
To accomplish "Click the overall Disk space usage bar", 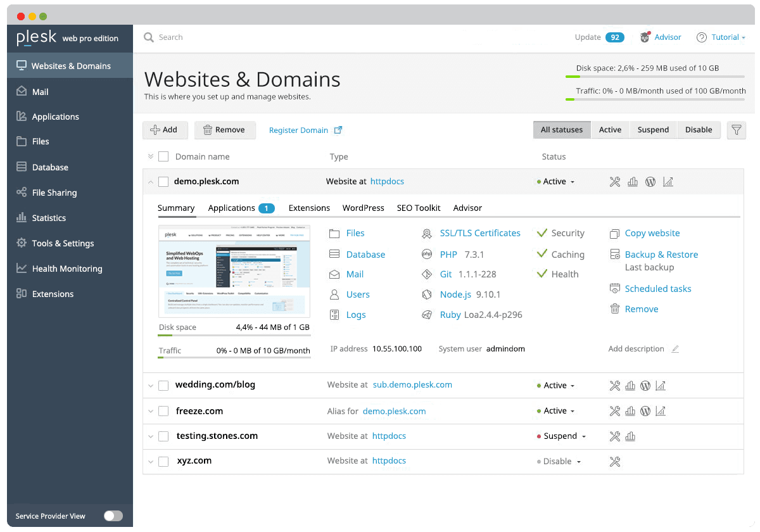I will pos(655,77).
